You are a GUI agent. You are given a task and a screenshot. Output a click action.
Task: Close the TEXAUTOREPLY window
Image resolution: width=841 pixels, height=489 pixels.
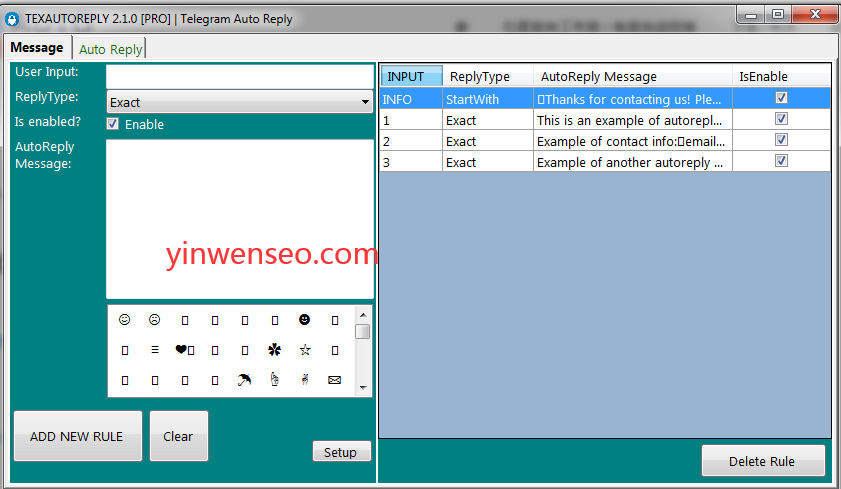click(x=815, y=15)
